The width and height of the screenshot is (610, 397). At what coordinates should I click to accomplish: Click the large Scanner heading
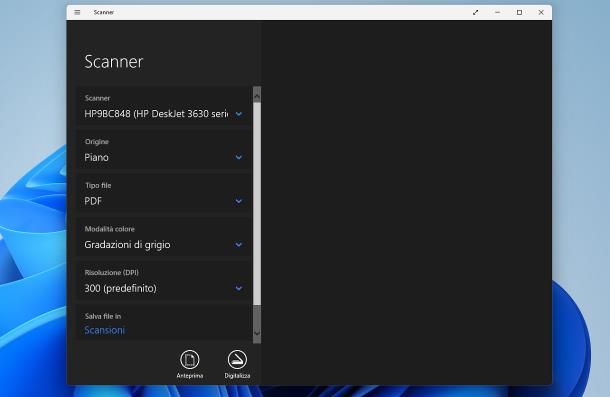coord(114,62)
